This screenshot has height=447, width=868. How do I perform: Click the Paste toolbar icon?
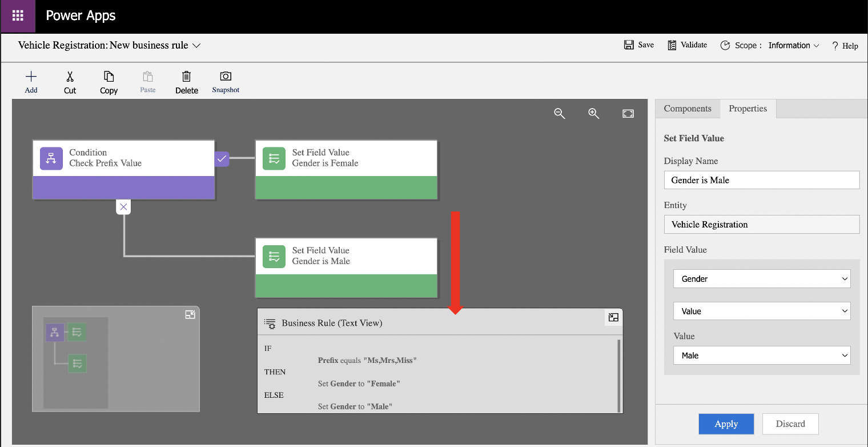[x=148, y=77]
